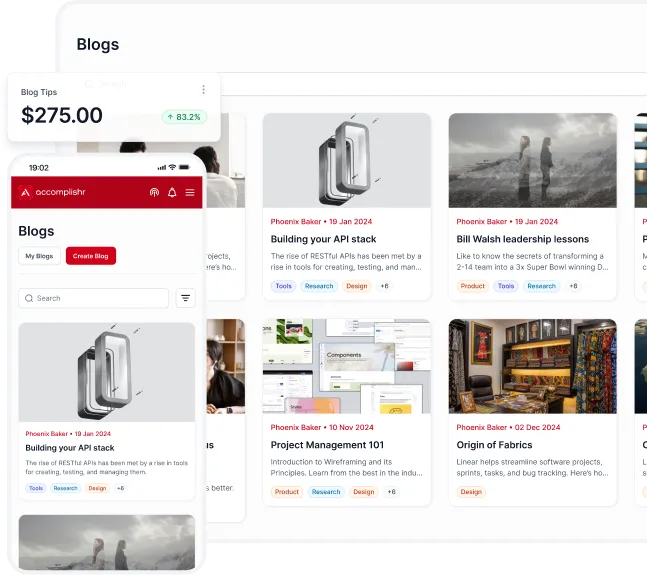Select Project Management 101 blog thumbnail
The width and height of the screenshot is (647, 575).
pos(346,366)
